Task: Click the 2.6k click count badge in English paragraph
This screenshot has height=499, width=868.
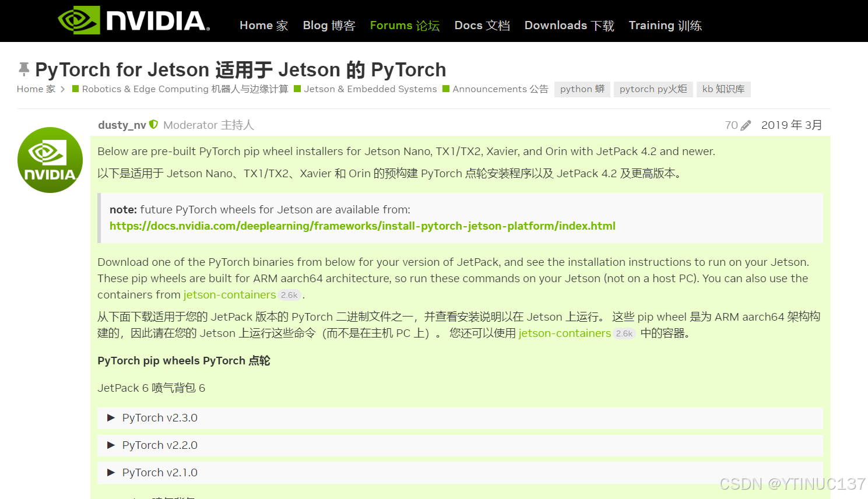Action: tap(289, 295)
